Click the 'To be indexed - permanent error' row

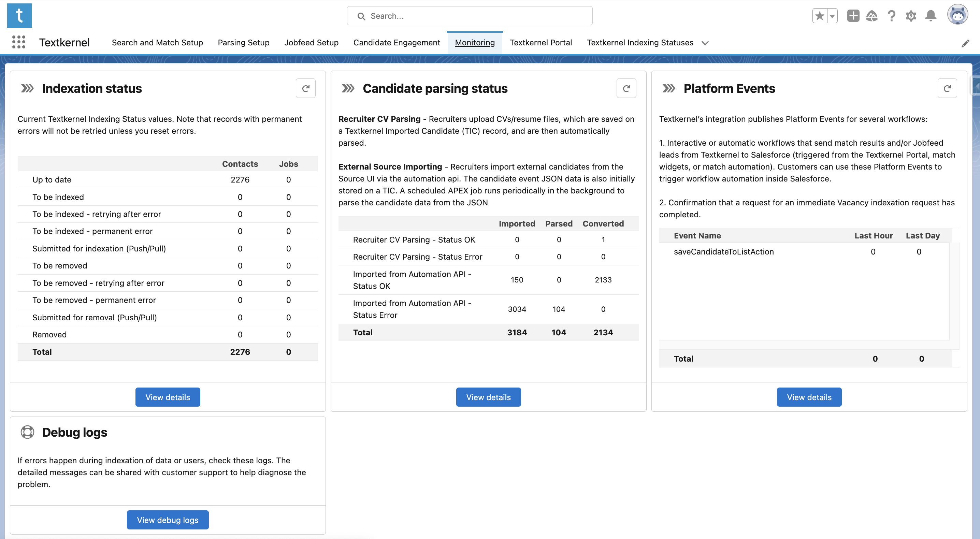pyautogui.click(x=168, y=231)
